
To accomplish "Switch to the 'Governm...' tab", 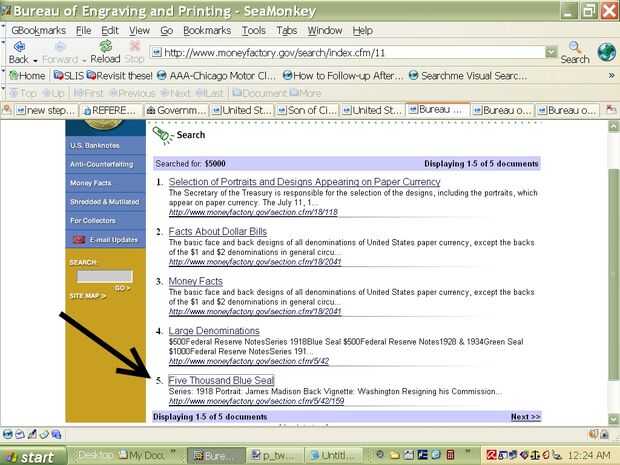I will [x=176, y=110].
